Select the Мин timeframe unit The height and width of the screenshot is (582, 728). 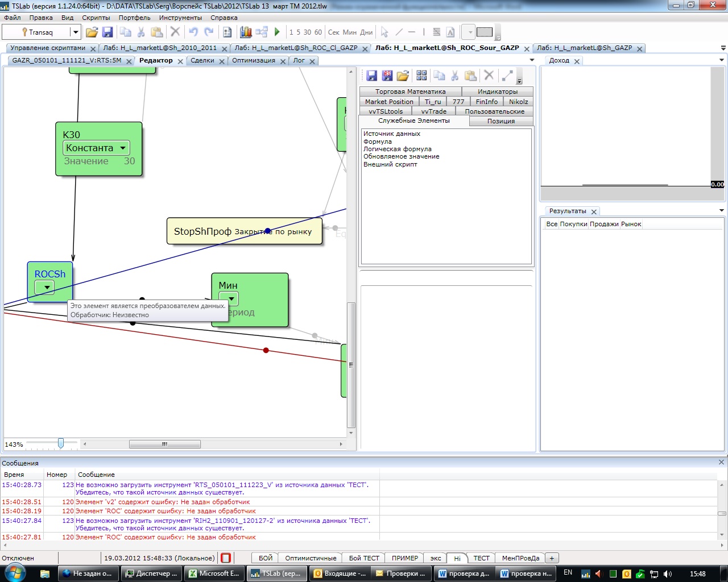pyautogui.click(x=349, y=32)
